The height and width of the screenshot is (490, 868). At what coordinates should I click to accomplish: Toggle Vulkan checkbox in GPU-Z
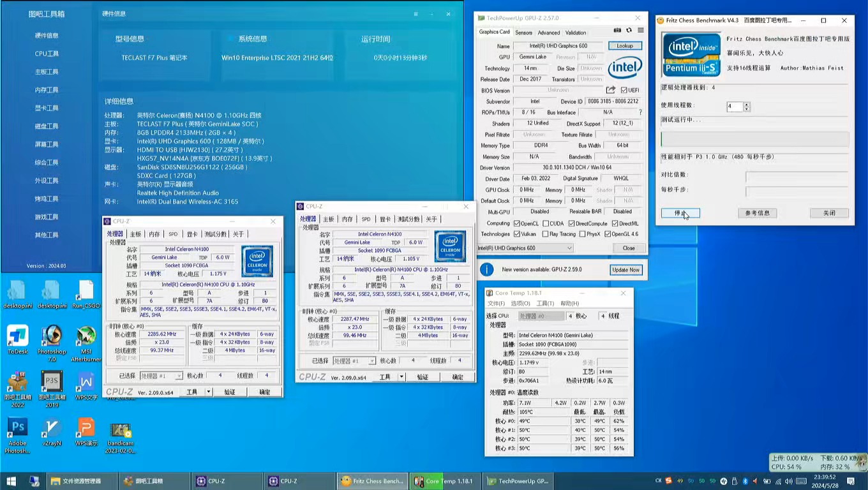point(516,234)
